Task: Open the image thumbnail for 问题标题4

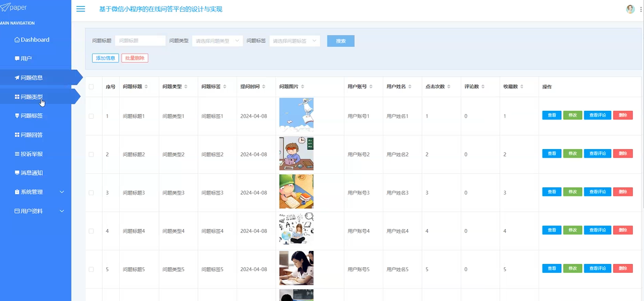Action: pos(296,230)
